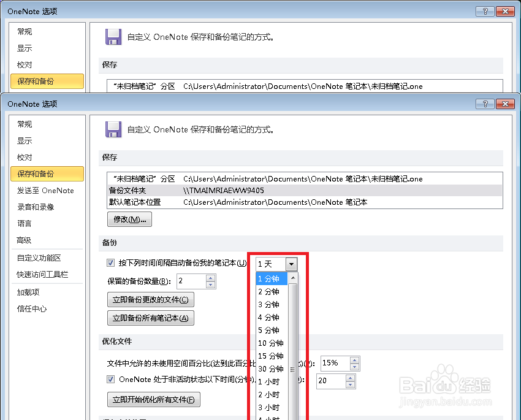Open 自定义功能区 category
The height and width of the screenshot is (420, 521).
point(47,258)
